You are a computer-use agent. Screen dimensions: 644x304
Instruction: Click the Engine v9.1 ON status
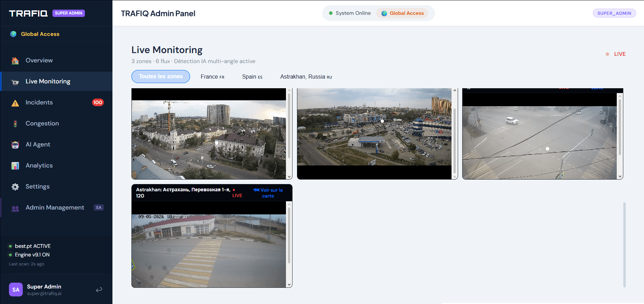(x=32, y=255)
